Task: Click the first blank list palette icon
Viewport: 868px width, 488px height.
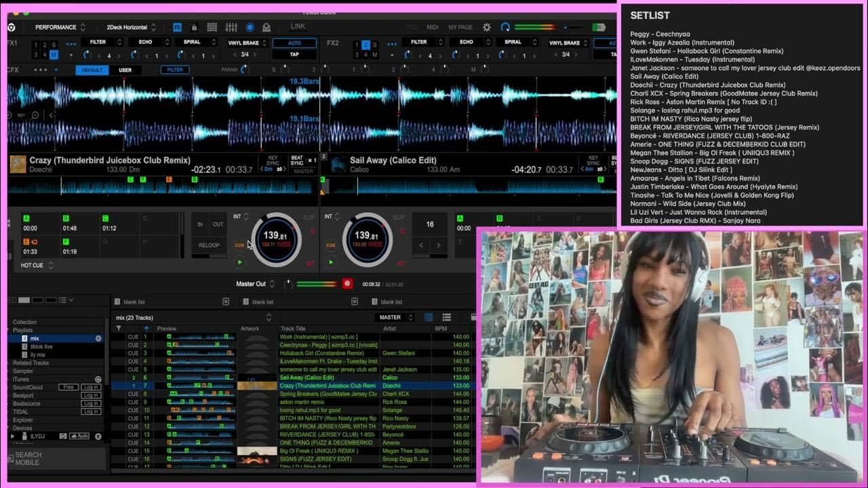Action: coord(117,302)
